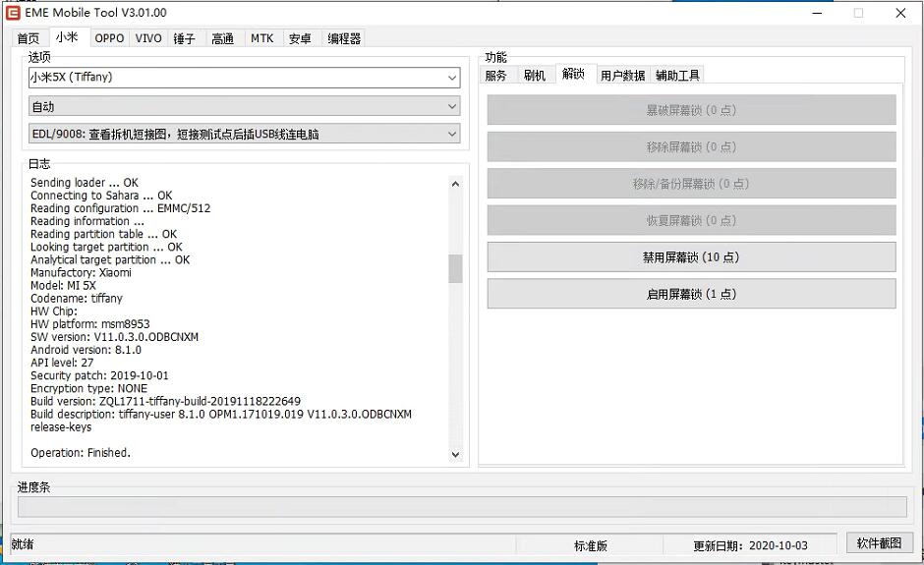Click the log line 'Android version: 8.1.0'

[x=87, y=350]
